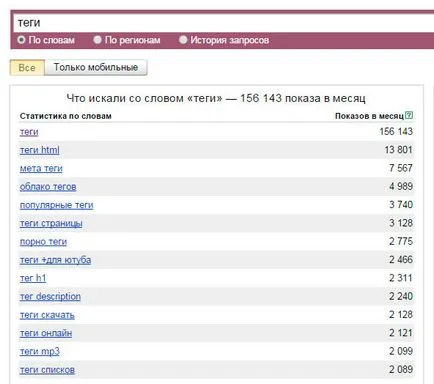The image size is (434, 384).
Task: Open the теги онлайн keyword link
Action: point(46,333)
